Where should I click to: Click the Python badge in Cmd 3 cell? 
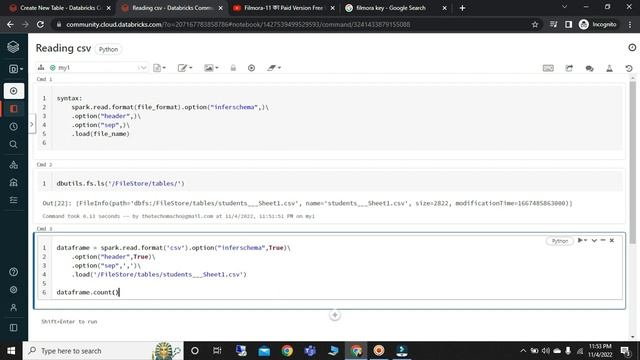click(x=560, y=241)
